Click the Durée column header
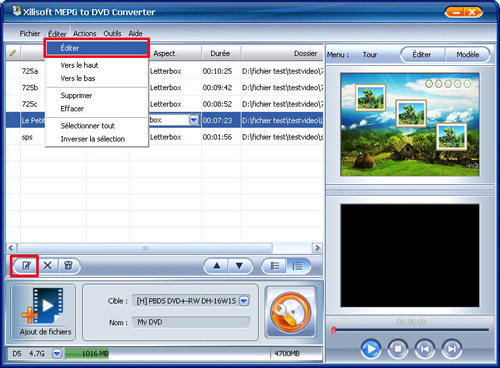This screenshot has height=368, width=500. click(x=220, y=53)
